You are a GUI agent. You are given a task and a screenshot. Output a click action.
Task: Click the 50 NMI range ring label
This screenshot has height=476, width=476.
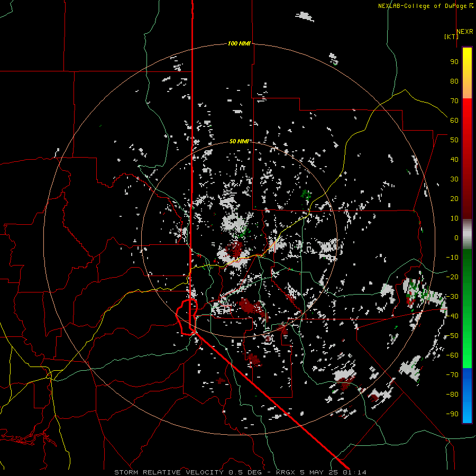tap(239, 141)
